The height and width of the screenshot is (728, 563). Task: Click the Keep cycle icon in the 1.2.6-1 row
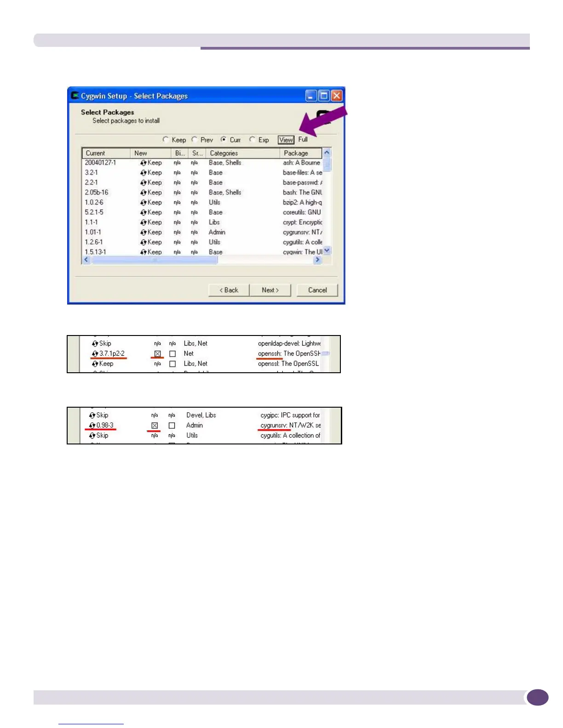pos(144,242)
